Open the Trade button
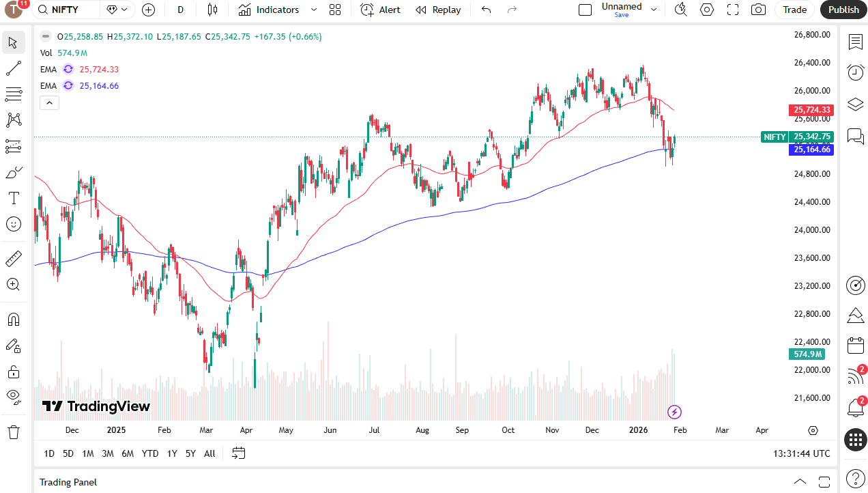The image size is (868, 493). click(795, 10)
